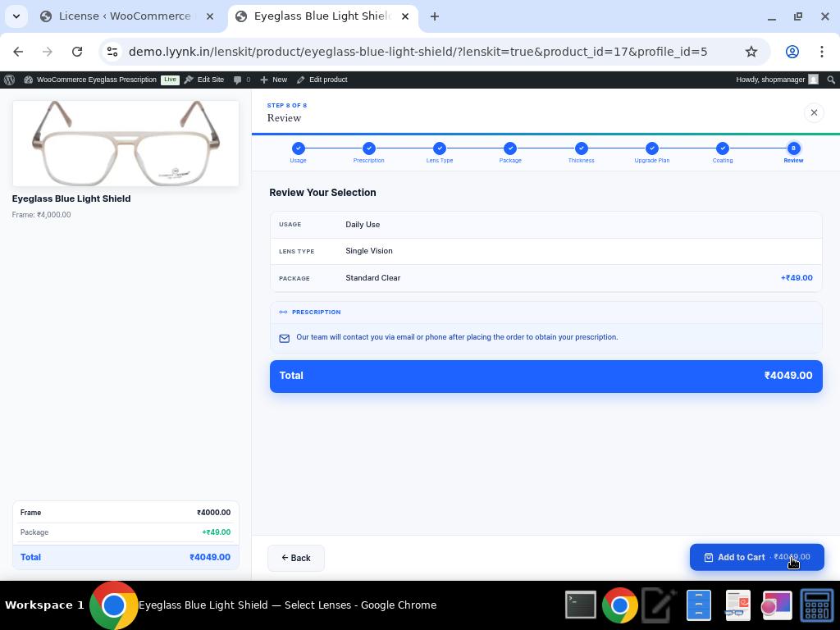Select the Coating step indicator
This screenshot has width=840, height=630.
pyautogui.click(x=723, y=148)
